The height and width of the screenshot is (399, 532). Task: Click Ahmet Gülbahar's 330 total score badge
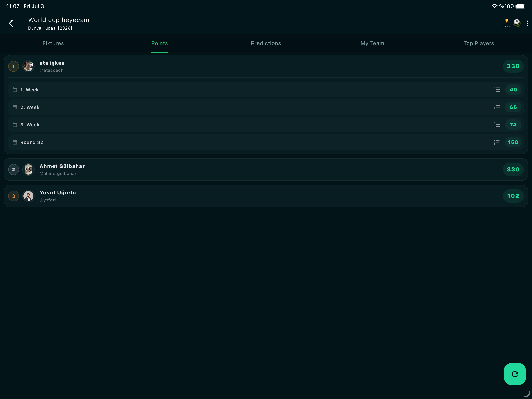pos(513,170)
